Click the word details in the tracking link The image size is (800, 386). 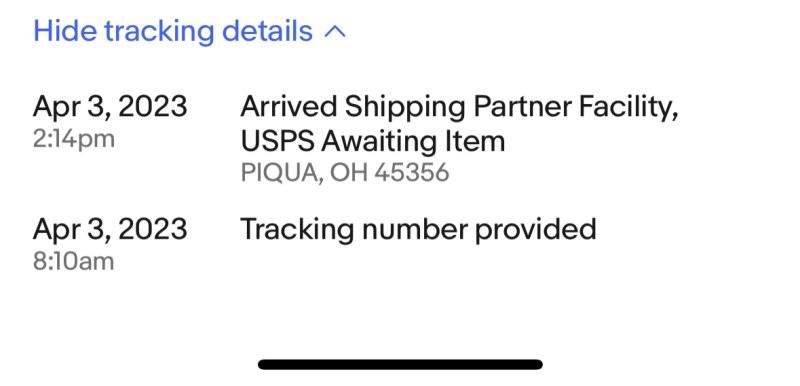pyautogui.click(x=267, y=31)
